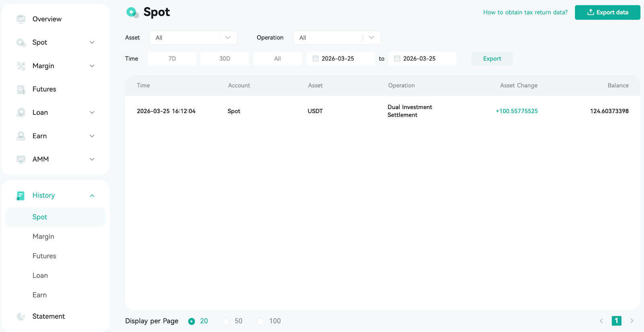Click the Earn sidebar icon

tap(21, 136)
